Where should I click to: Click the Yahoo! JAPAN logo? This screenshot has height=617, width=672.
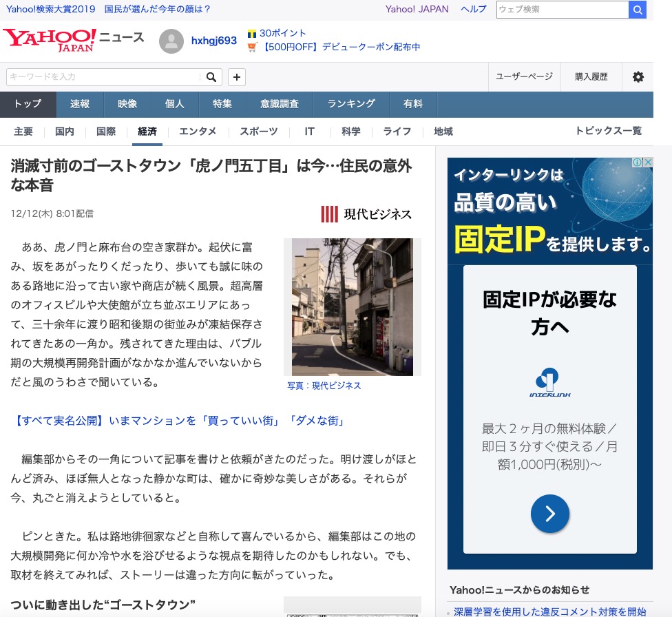(50, 40)
